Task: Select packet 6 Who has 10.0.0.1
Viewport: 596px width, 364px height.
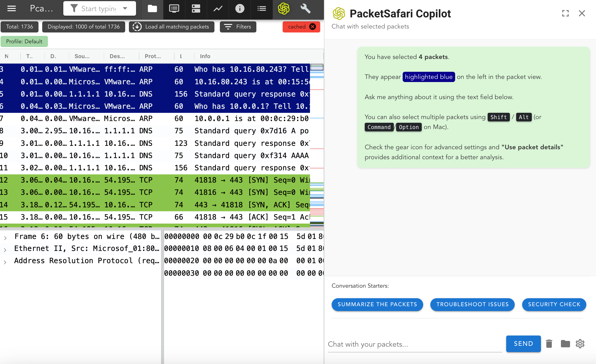Action: [x=155, y=106]
